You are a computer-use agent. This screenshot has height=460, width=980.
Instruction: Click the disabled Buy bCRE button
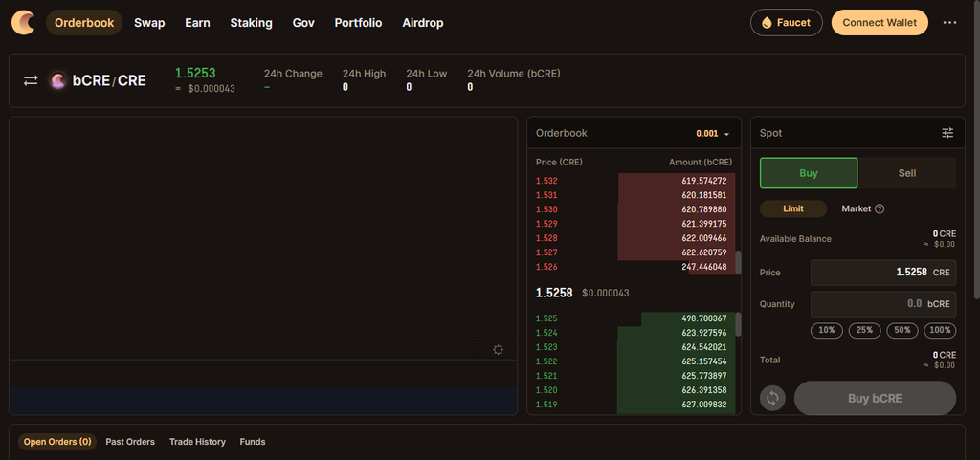[x=875, y=398]
